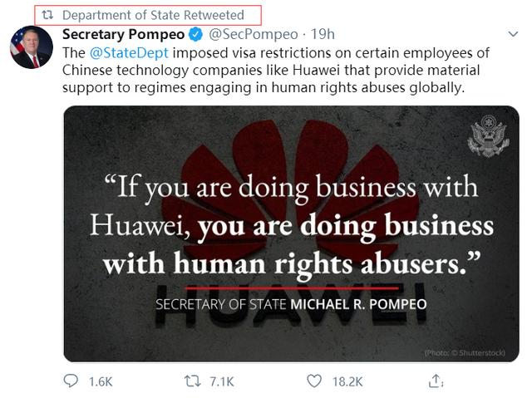Click the 7.1K retweet count
This screenshot has width=532, height=398.
pyautogui.click(x=221, y=381)
